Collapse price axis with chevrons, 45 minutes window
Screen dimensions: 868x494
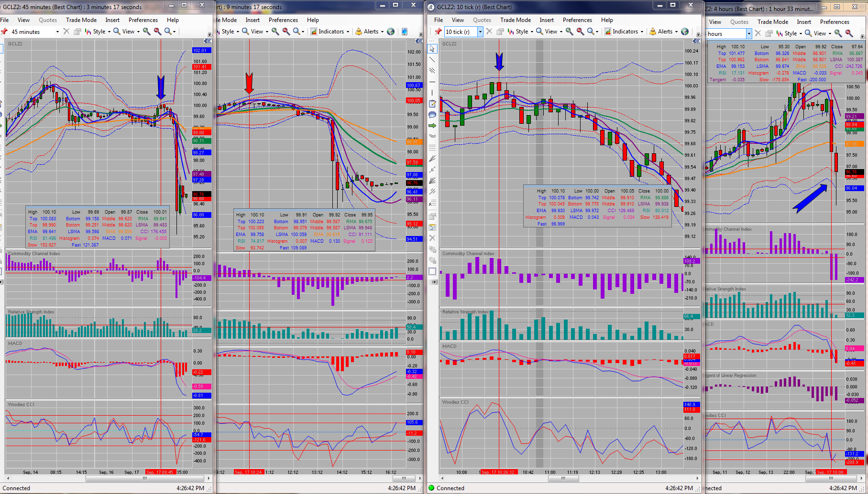tap(208, 41)
